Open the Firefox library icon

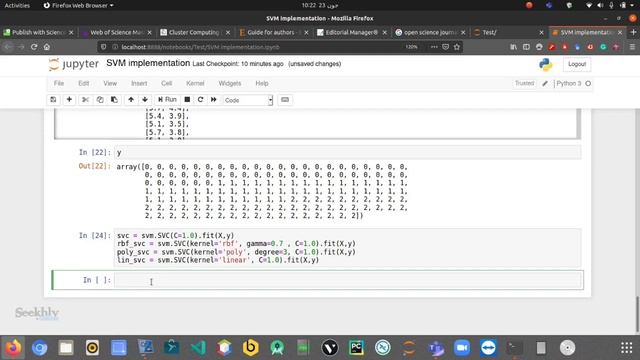point(513,47)
